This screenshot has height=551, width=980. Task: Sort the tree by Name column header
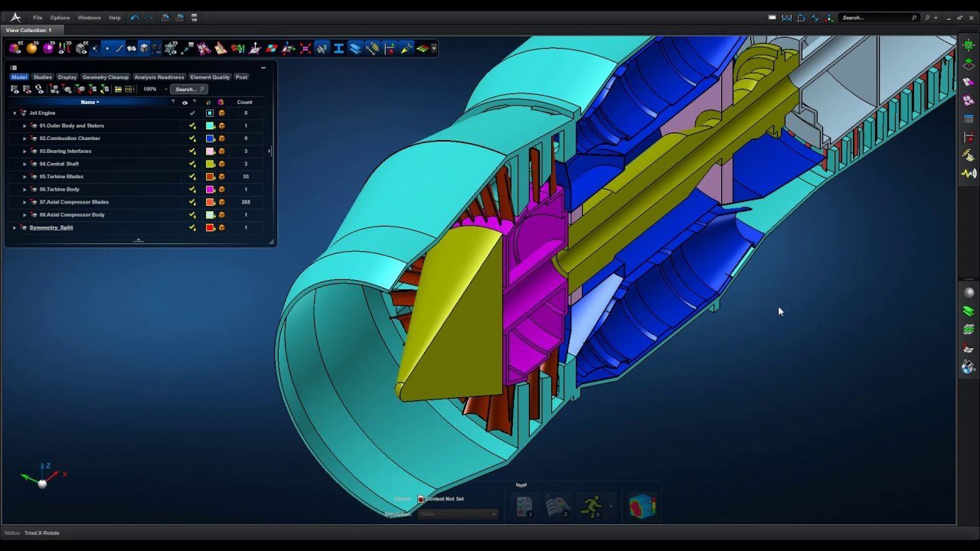pos(90,102)
